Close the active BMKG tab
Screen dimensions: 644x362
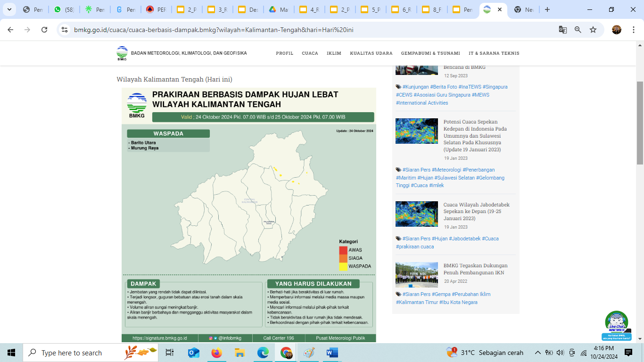(500, 9)
